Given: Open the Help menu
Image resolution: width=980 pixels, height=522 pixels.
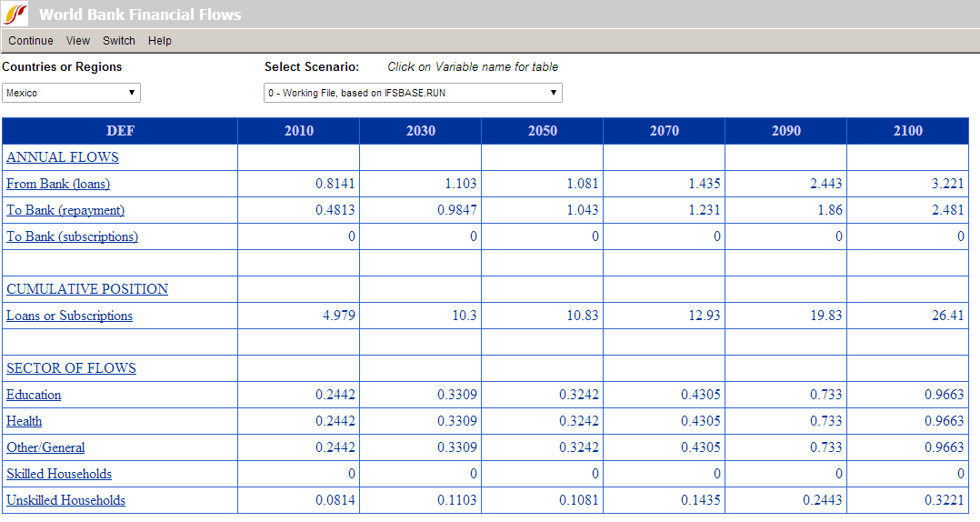Looking at the screenshot, I should pos(159,41).
